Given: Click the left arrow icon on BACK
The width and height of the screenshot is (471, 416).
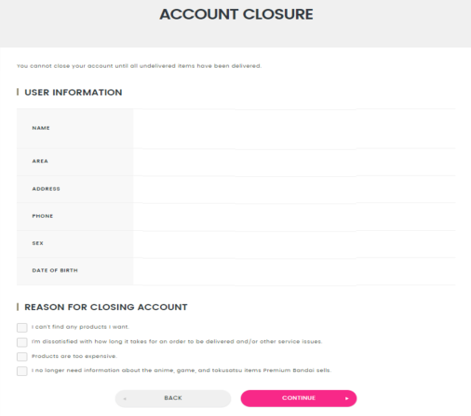Looking at the screenshot, I should (125, 399).
